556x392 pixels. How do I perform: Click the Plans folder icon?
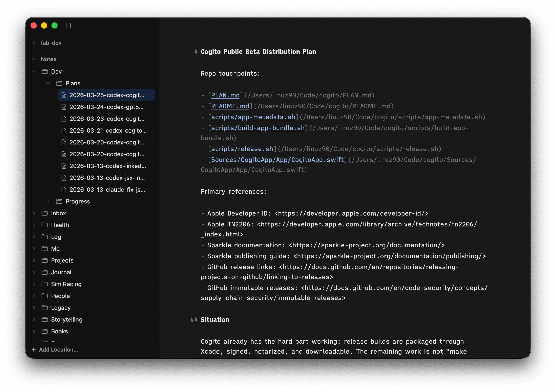(59, 83)
